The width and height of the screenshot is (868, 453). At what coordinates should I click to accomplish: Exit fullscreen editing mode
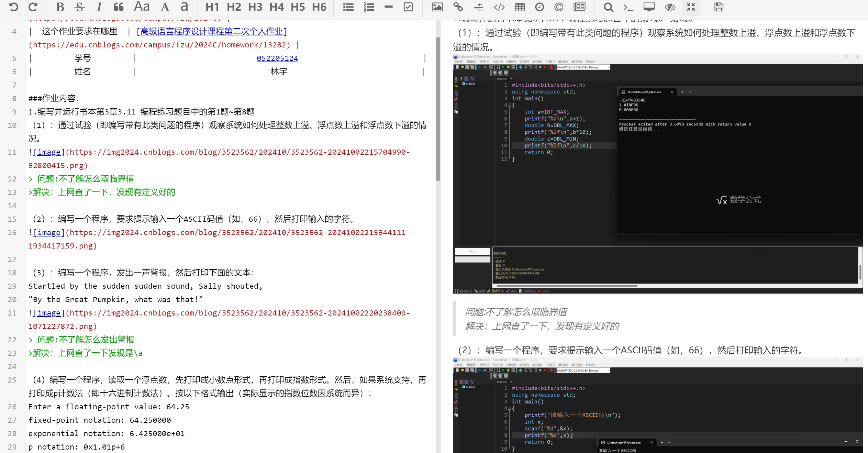[x=691, y=7]
